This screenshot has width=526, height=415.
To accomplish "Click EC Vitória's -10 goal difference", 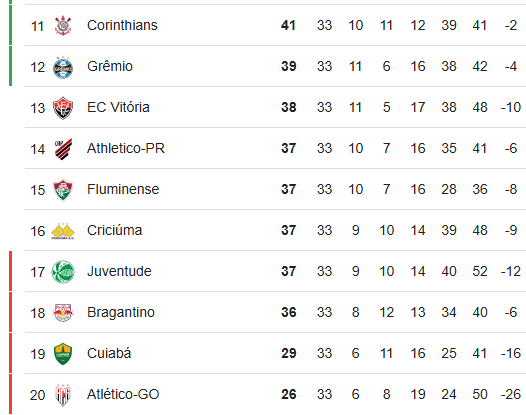I will coord(511,107).
